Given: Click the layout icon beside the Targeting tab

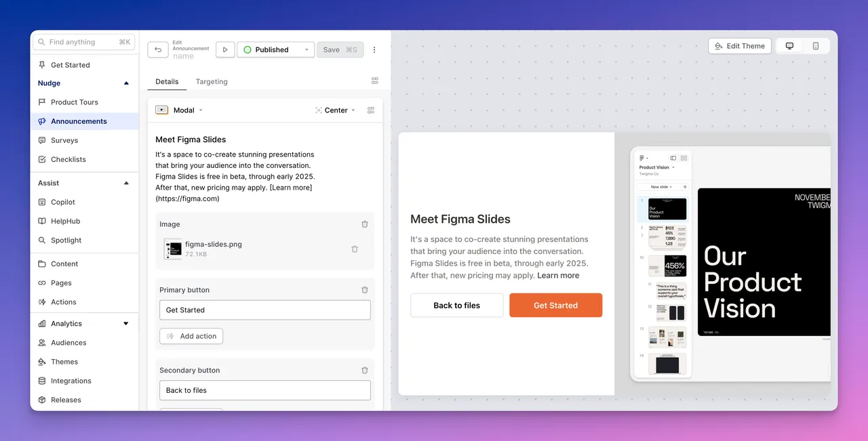Looking at the screenshot, I should point(375,81).
